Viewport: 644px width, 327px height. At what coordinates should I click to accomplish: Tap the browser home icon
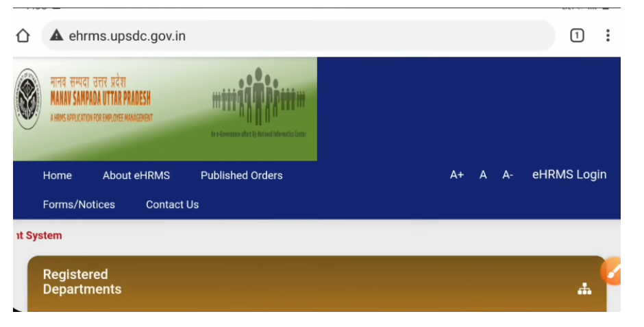[23, 36]
